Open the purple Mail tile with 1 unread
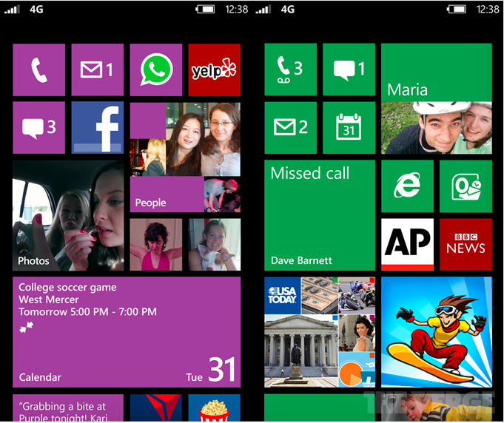 (x=97, y=70)
